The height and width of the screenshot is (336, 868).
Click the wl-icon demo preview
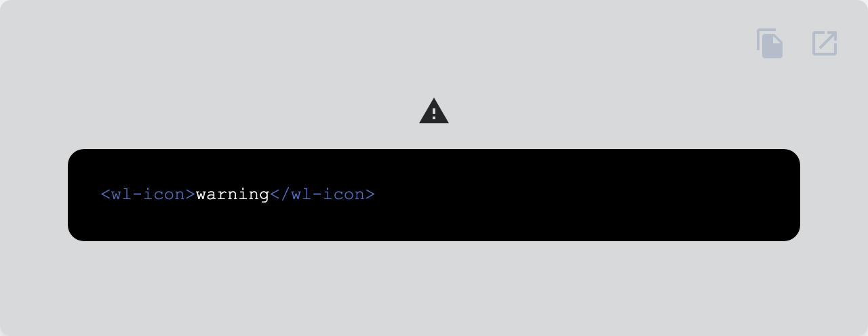pyautogui.click(x=434, y=111)
